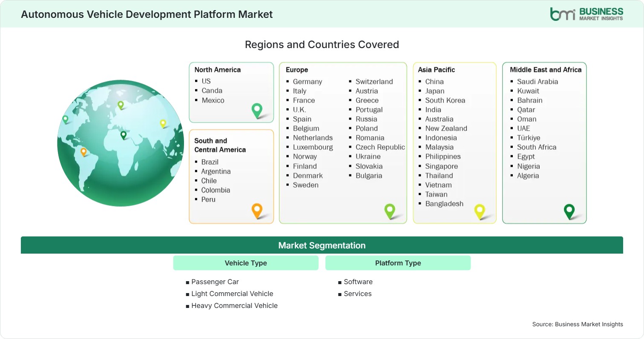The image size is (644, 339).
Task: Click the green North America card pin
Action: [257, 111]
